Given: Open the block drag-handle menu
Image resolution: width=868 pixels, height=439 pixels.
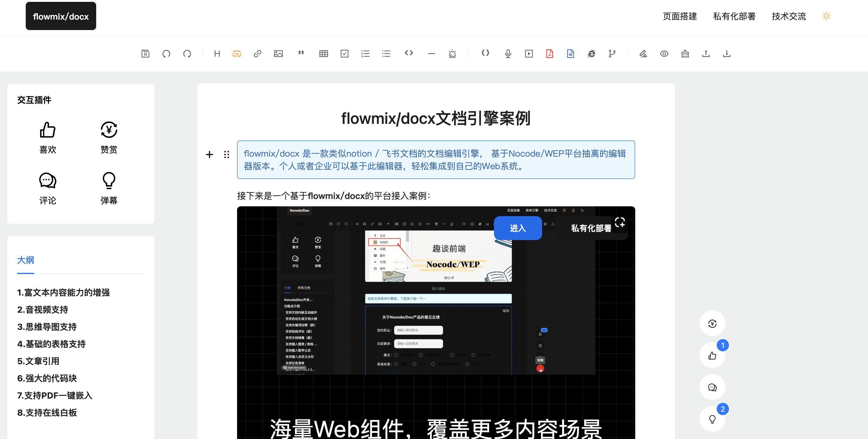Looking at the screenshot, I should [x=226, y=155].
